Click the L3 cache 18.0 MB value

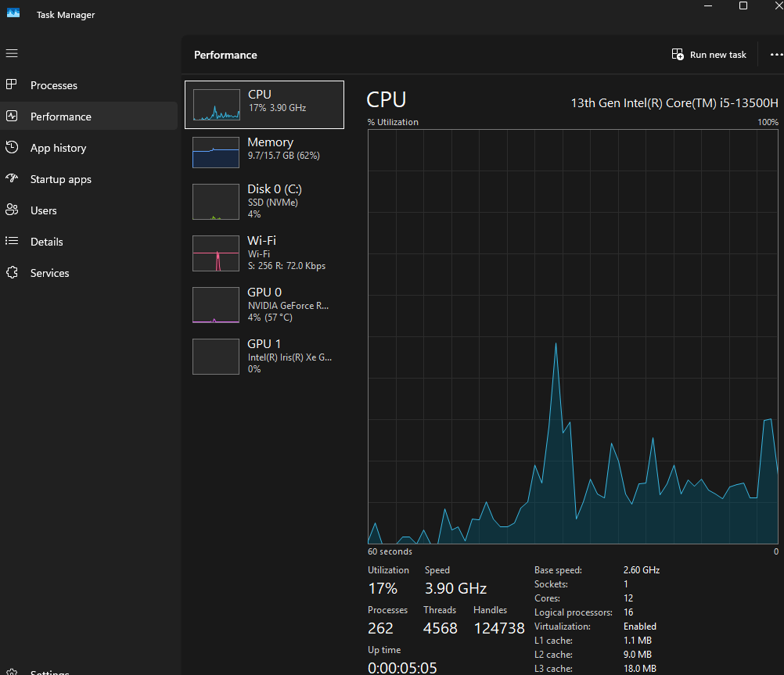click(x=640, y=669)
